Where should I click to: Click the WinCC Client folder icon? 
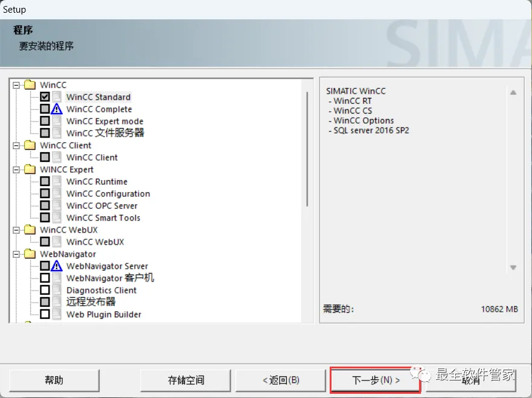point(30,145)
